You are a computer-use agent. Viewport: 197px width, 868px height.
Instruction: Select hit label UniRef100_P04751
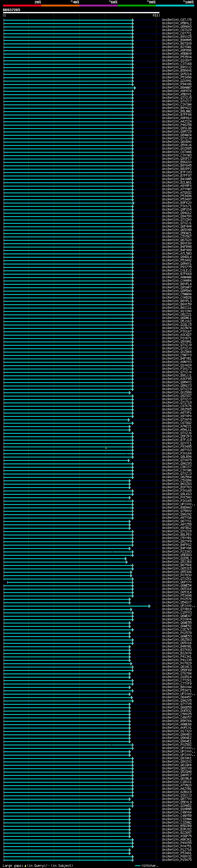pos(177,846)
